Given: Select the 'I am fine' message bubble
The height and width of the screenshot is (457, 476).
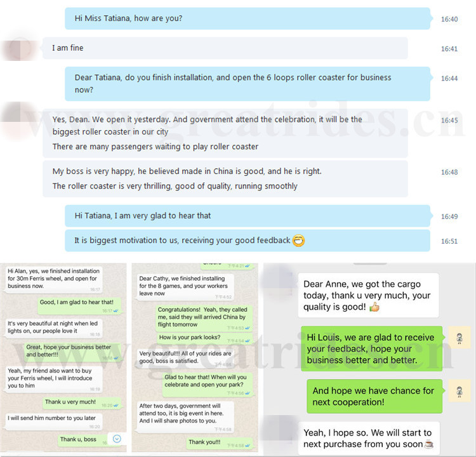Looking at the screenshot, I should [225, 48].
